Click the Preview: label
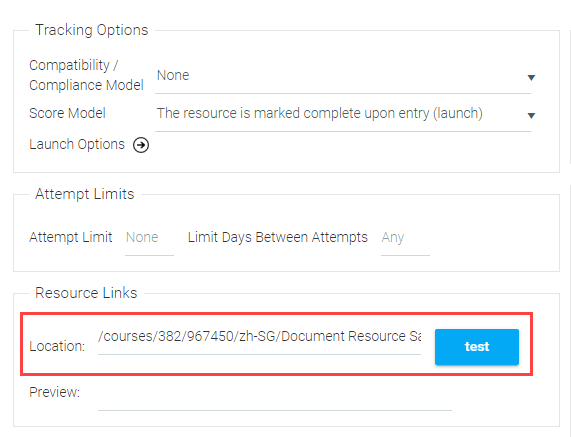Screen dimensions: 571x437 55,392
